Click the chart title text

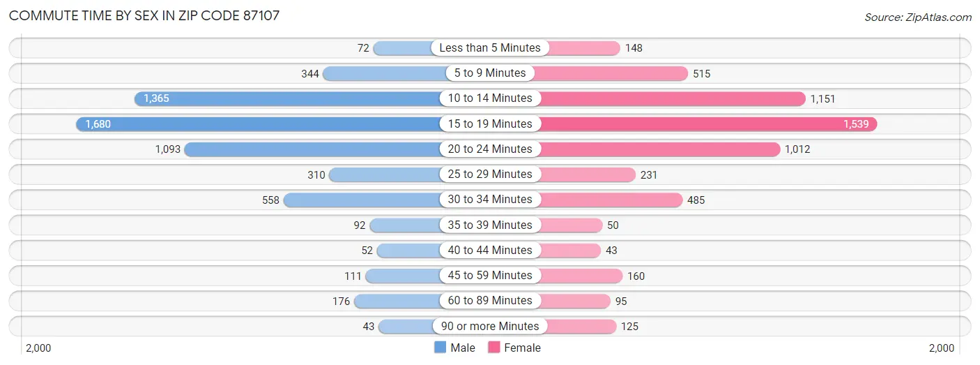[x=144, y=15]
